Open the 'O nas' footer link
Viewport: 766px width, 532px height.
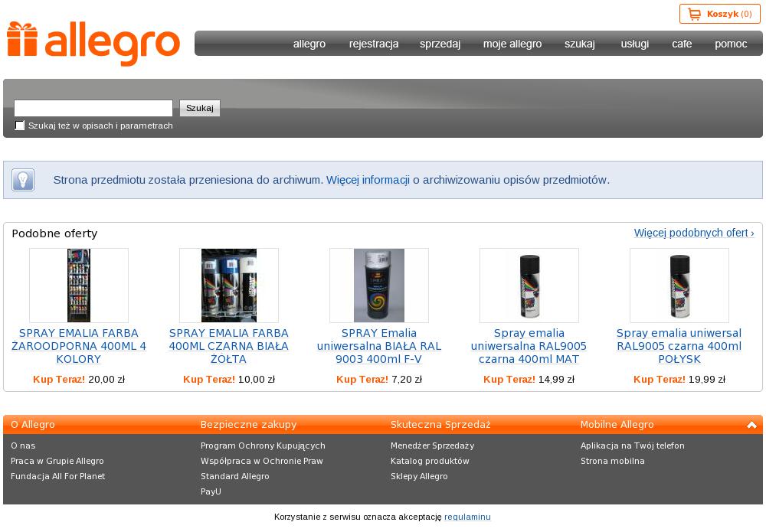(x=23, y=446)
